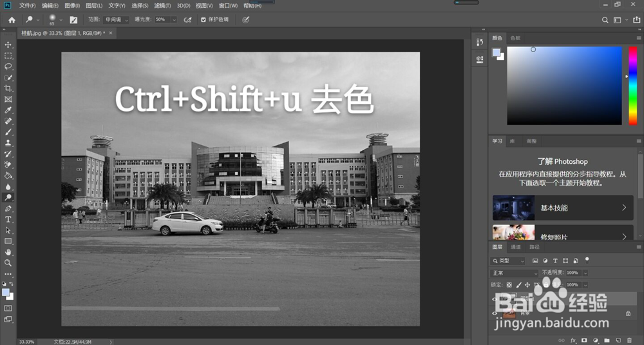Toggle pressure-for-size button
644x345 pixels.
(x=245, y=20)
